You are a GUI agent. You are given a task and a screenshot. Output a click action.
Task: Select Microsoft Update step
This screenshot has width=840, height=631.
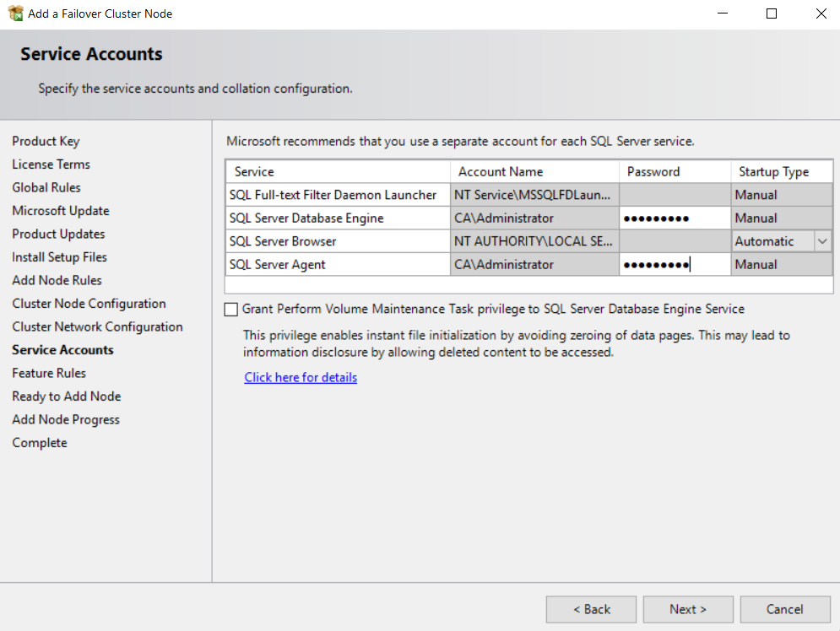click(x=61, y=211)
